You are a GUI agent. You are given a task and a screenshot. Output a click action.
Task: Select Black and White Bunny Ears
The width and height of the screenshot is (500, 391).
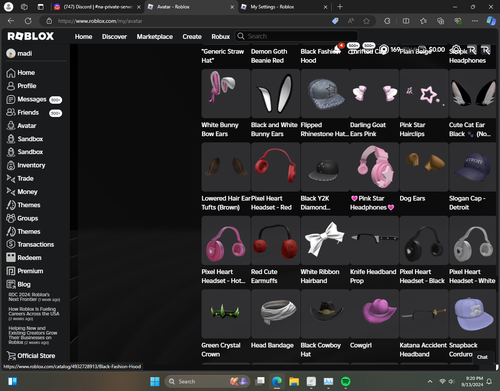[275, 93]
